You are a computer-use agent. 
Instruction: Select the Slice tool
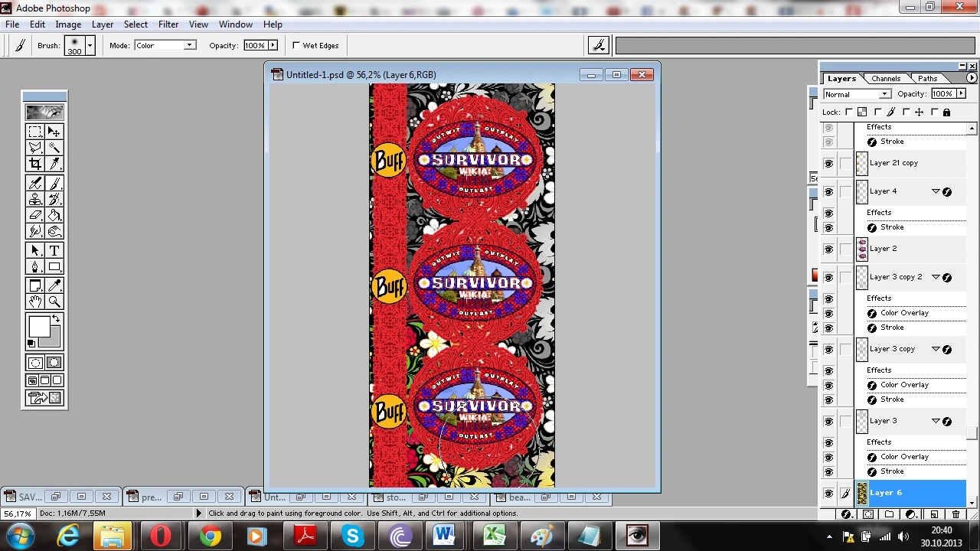(x=54, y=164)
